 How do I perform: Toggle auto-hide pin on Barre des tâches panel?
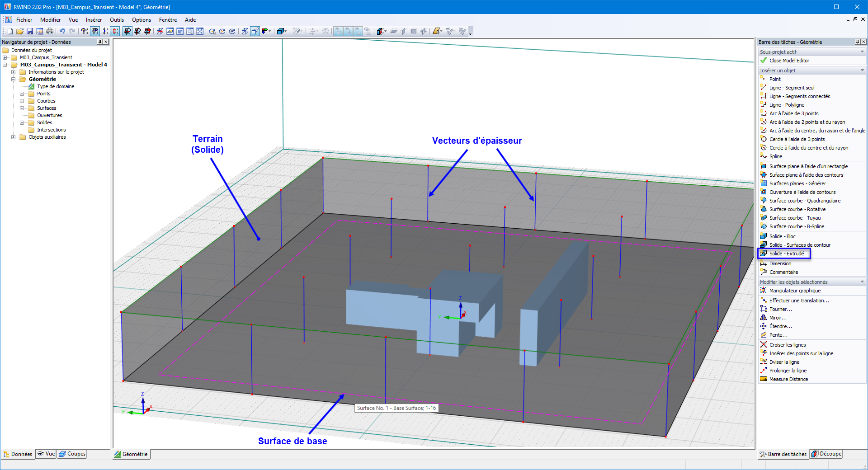coord(858,42)
